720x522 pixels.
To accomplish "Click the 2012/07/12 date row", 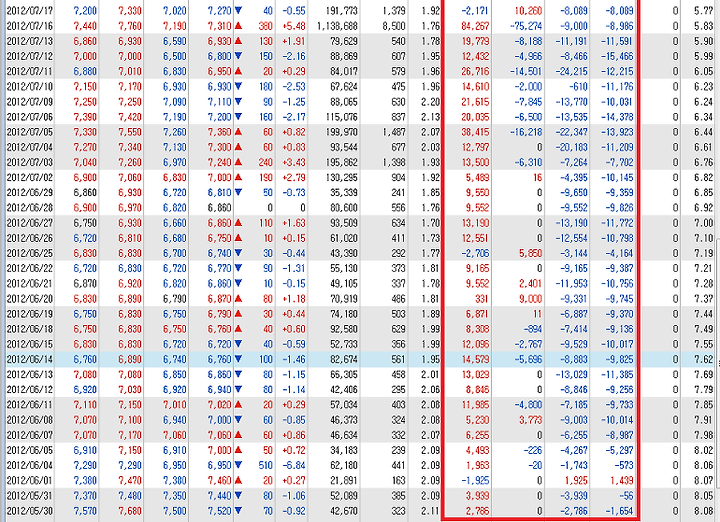I will [x=30, y=56].
